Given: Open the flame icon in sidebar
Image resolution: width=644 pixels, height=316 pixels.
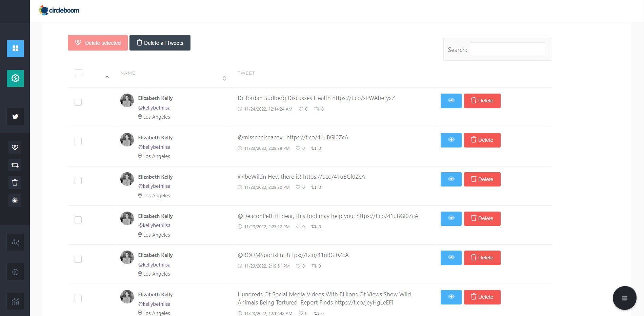Looking at the screenshot, I should (x=15, y=200).
